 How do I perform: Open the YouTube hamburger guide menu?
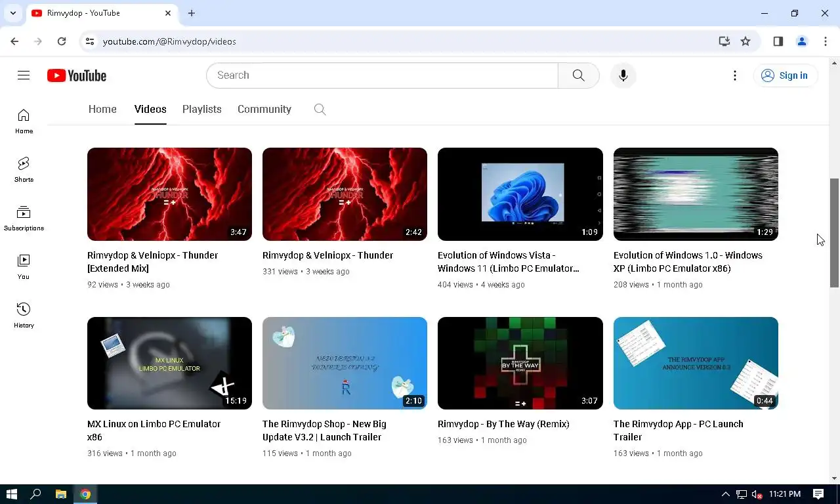[24, 75]
